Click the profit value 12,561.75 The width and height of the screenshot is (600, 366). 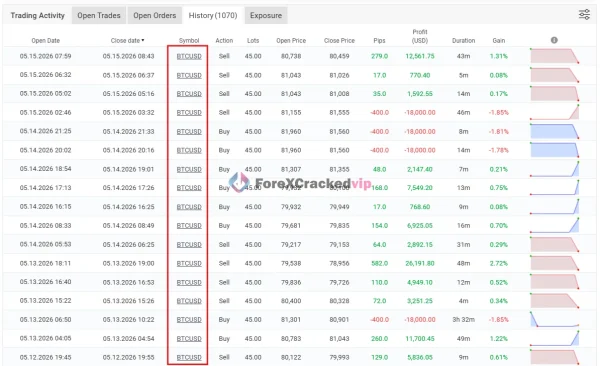(420, 56)
